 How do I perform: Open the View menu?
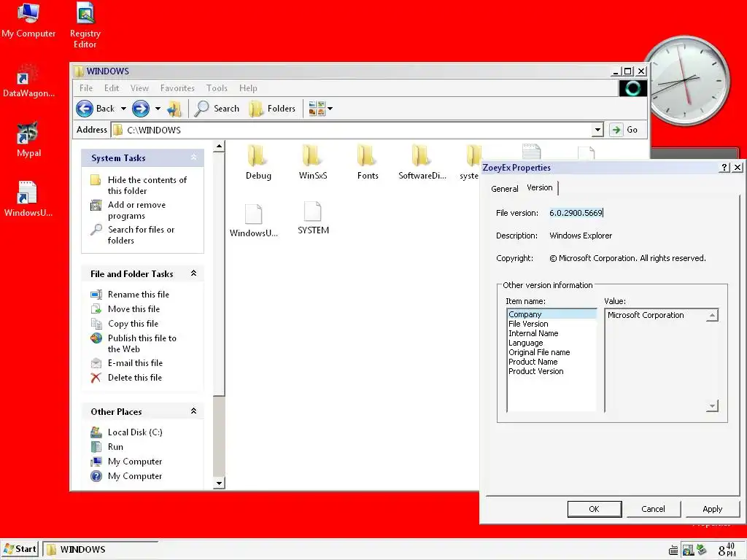tap(139, 88)
